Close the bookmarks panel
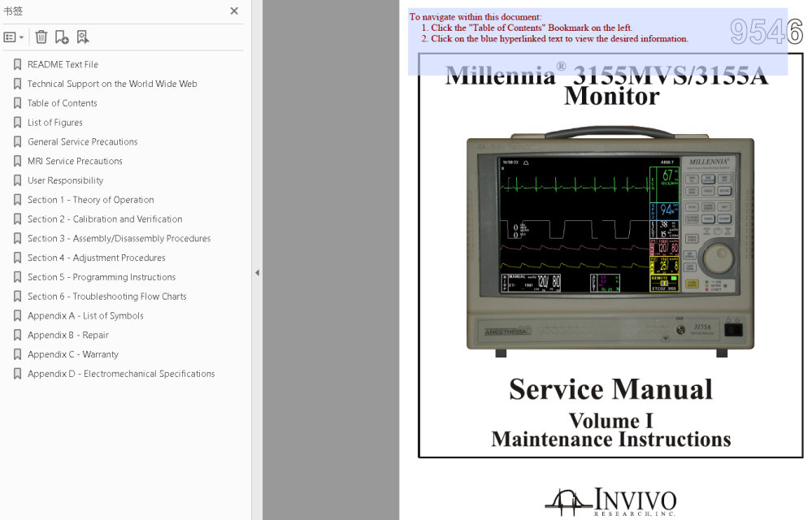 (x=234, y=11)
